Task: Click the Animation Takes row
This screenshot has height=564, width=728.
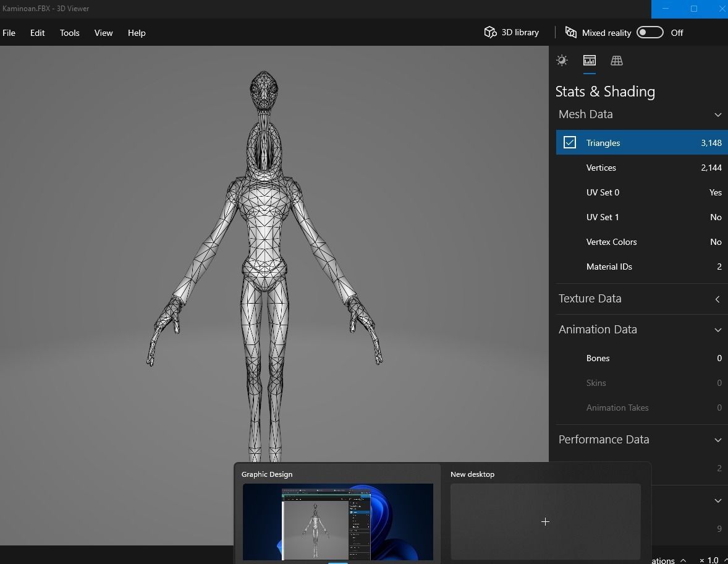Action: 641,408
